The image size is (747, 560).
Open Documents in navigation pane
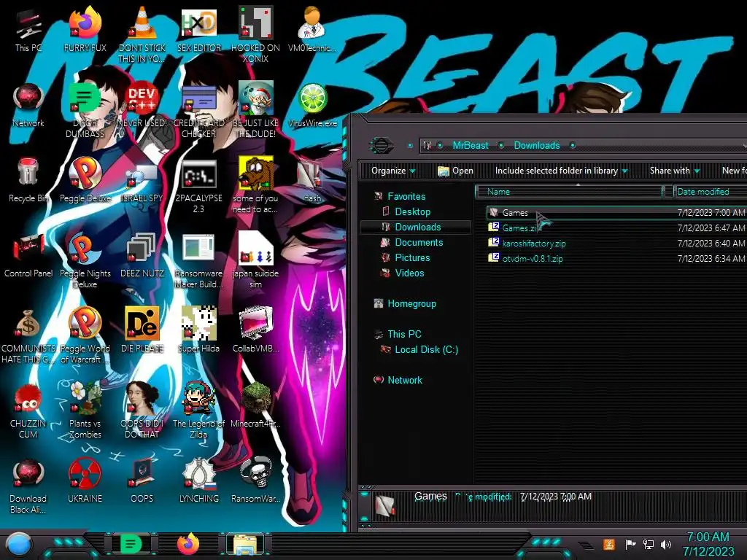click(x=419, y=242)
